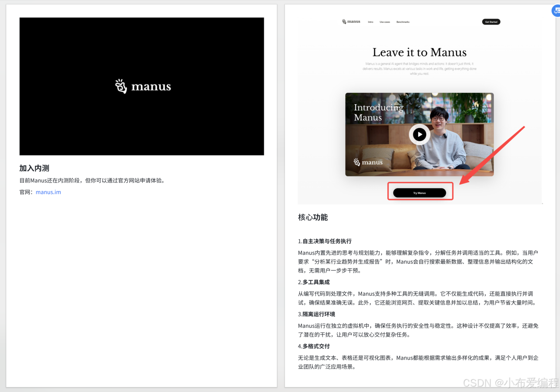Click the "Introducing Manus" video caption

378,112
